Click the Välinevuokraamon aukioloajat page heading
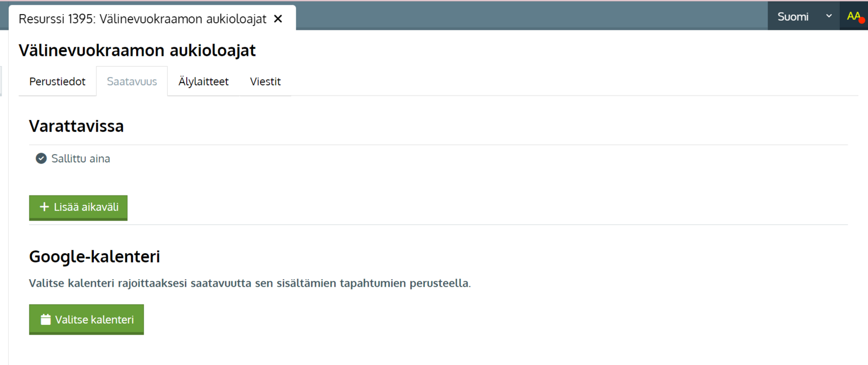 click(x=137, y=51)
